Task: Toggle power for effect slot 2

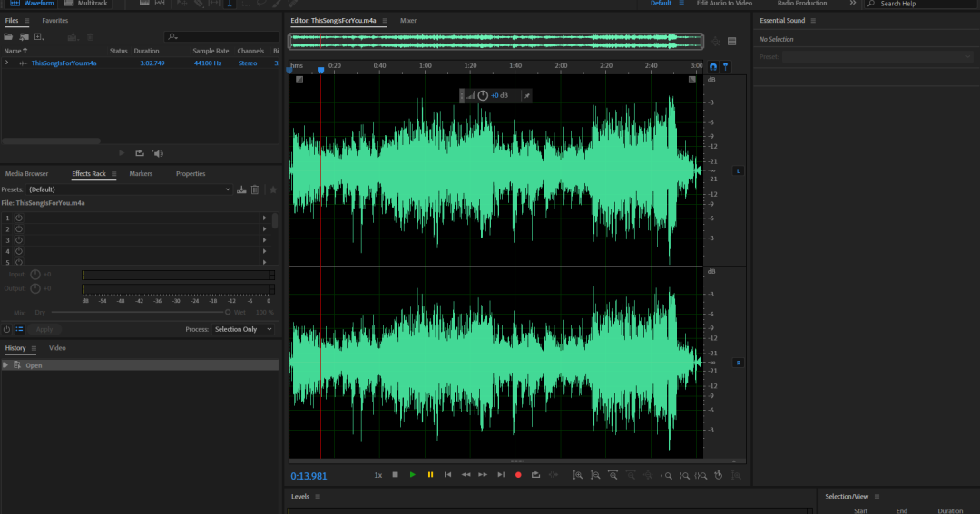Action: (x=19, y=229)
